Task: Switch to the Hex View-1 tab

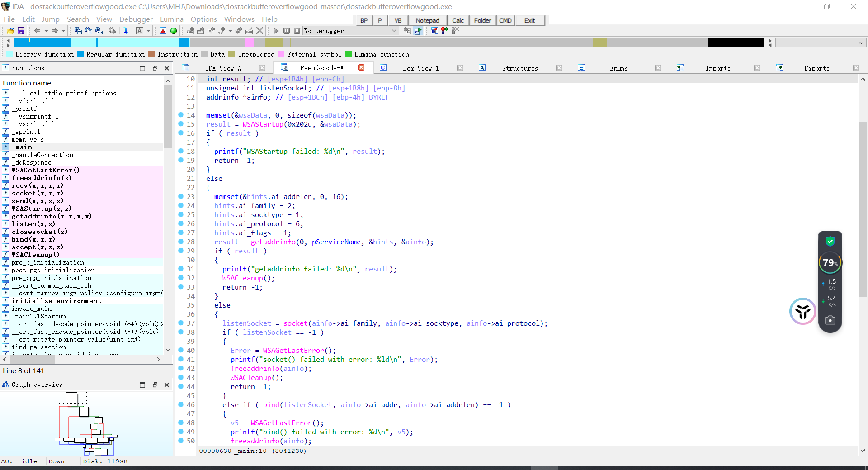Action: point(420,68)
